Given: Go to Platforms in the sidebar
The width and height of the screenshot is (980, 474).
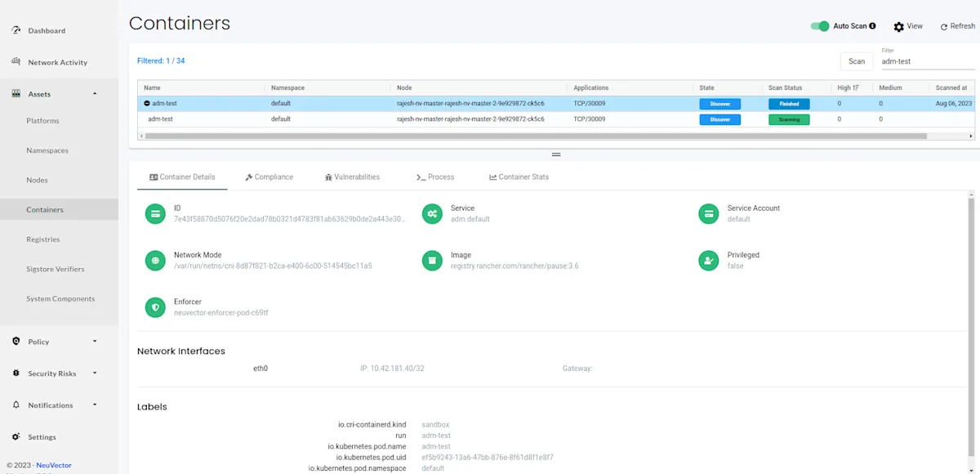Looking at the screenshot, I should click(x=42, y=121).
